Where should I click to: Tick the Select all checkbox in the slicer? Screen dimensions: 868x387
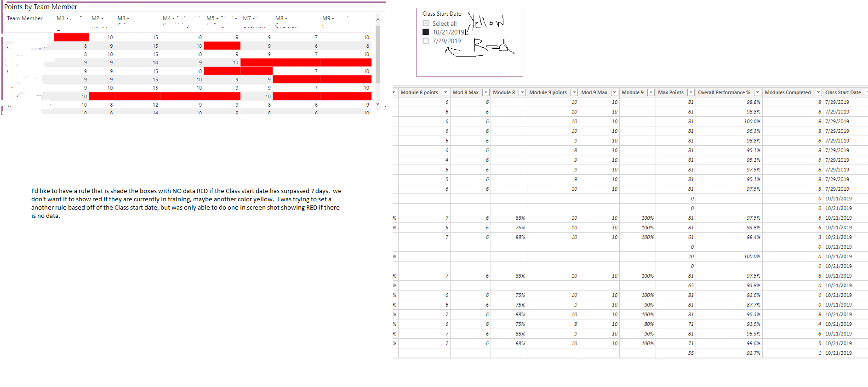click(x=426, y=23)
